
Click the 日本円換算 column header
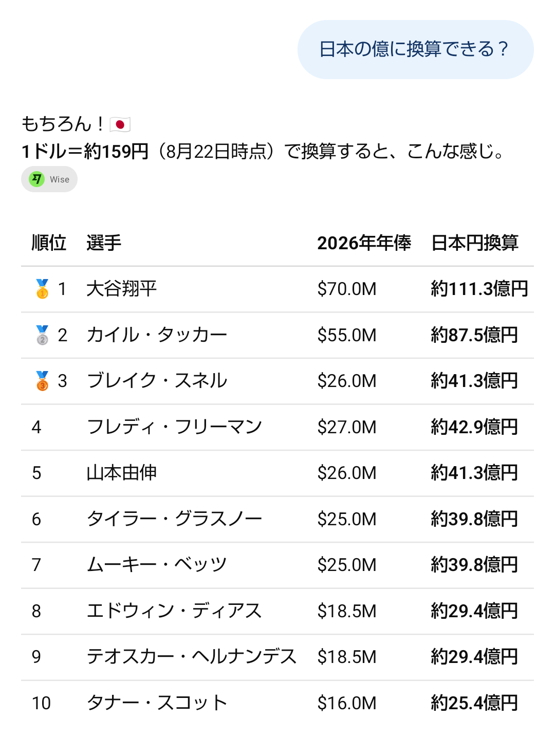(x=475, y=243)
